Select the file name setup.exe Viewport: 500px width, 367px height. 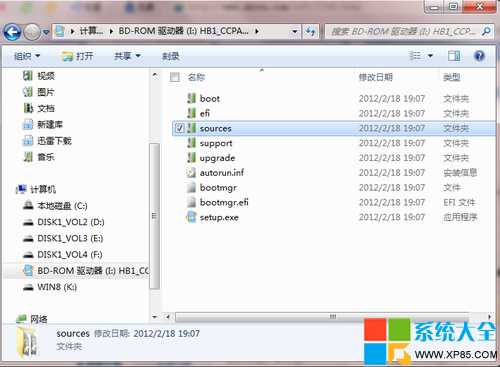point(219,217)
